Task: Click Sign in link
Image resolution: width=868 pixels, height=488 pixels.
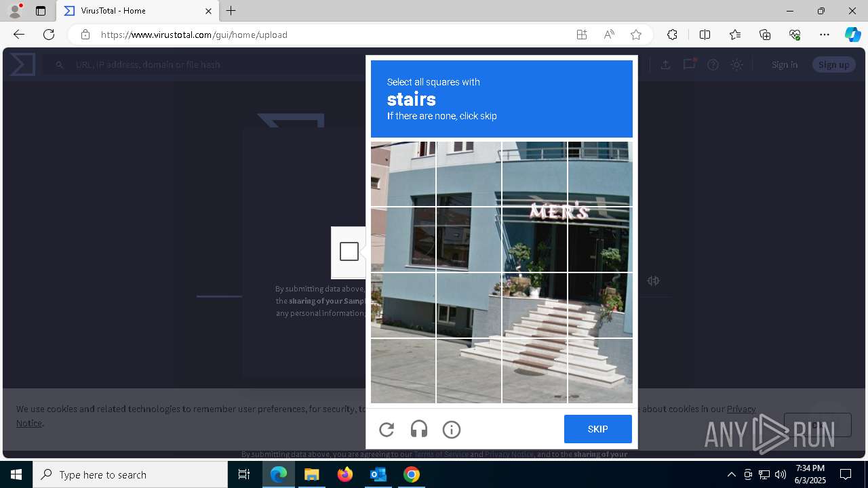Action: click(x=785, y=64)
